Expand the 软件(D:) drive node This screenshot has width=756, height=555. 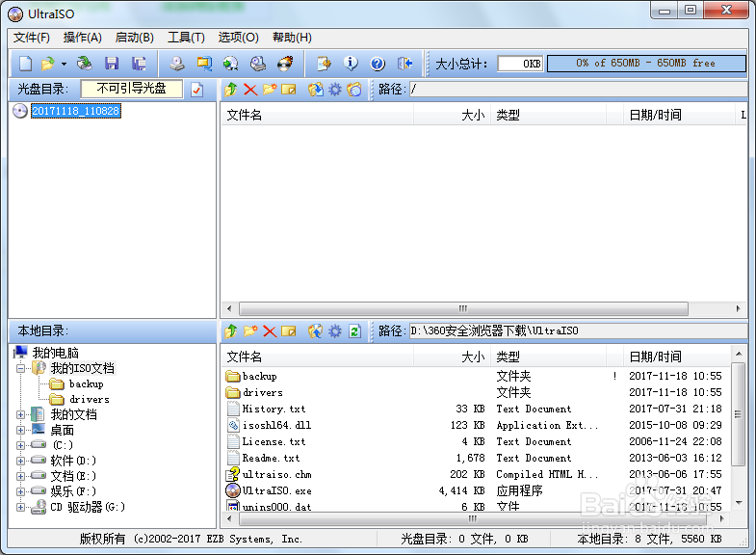(x=20, y=461)
